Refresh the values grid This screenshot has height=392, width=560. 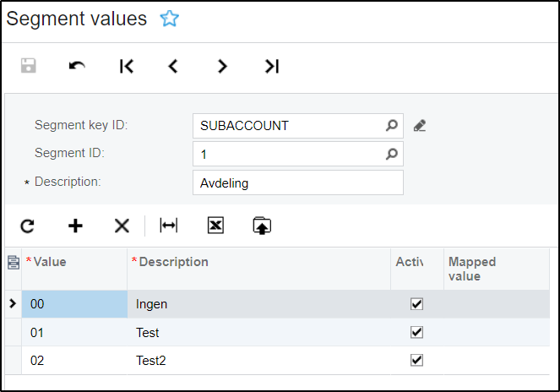tap(28, 226)
